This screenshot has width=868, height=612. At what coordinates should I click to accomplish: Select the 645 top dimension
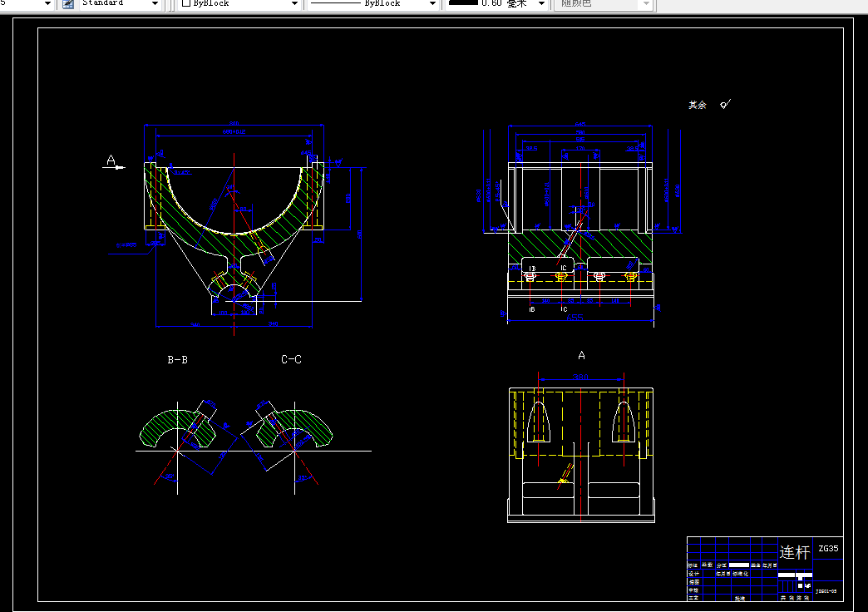580,125
